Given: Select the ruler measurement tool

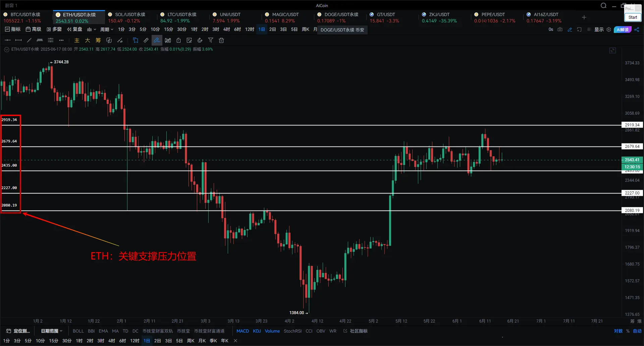Looking at the screenshot, I should (146, 40).
